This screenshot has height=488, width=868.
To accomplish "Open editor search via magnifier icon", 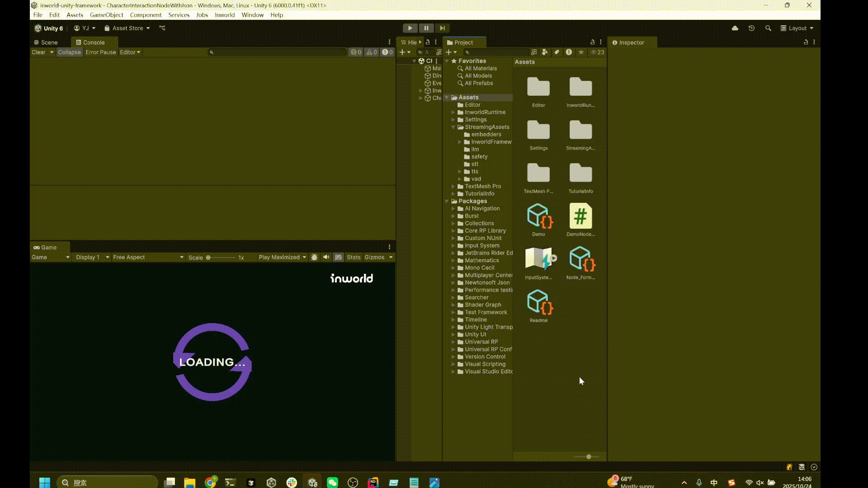I will tap(768, 28).
